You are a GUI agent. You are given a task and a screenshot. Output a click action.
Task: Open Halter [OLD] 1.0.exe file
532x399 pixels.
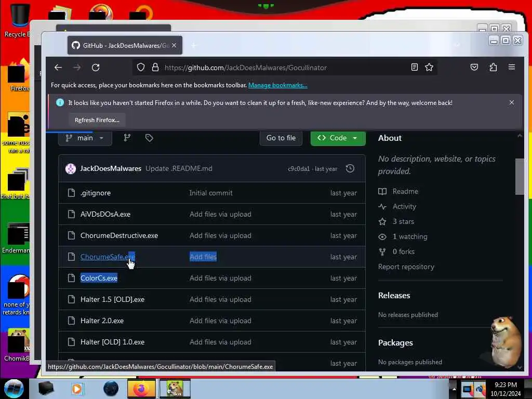click(112, 342)
